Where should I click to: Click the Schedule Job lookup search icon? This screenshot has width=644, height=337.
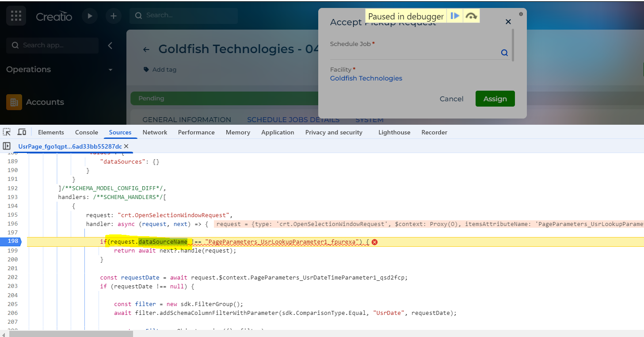(x=504, y=53)
